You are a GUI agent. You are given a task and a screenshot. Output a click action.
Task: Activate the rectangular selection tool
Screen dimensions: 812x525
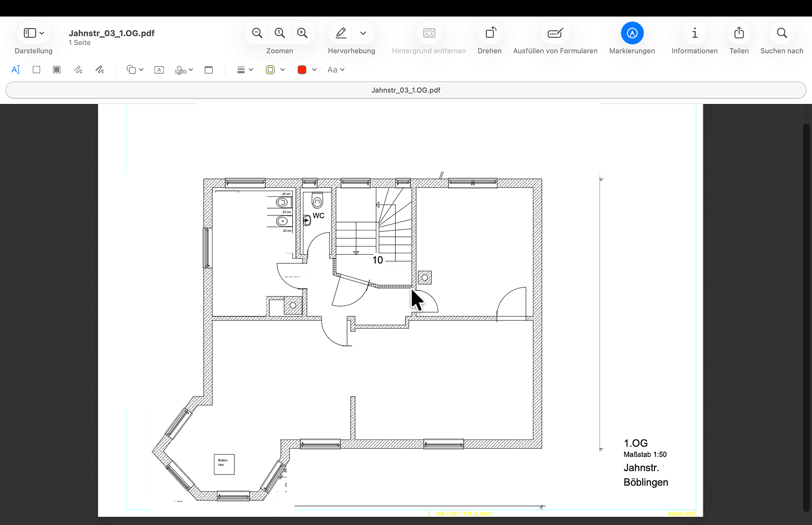[x=36, y=70]
